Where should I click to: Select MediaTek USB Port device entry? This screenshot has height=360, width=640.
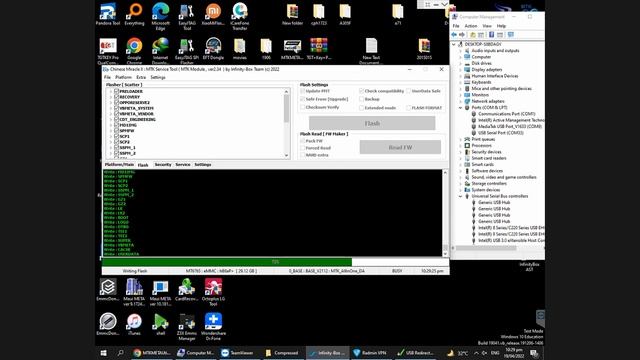pos(509,127)
